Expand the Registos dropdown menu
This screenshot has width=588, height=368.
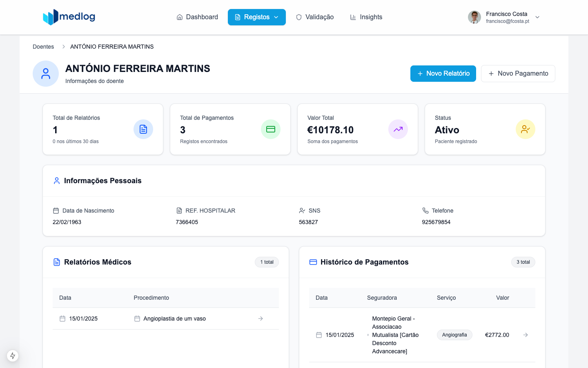(x=257, y=17)
